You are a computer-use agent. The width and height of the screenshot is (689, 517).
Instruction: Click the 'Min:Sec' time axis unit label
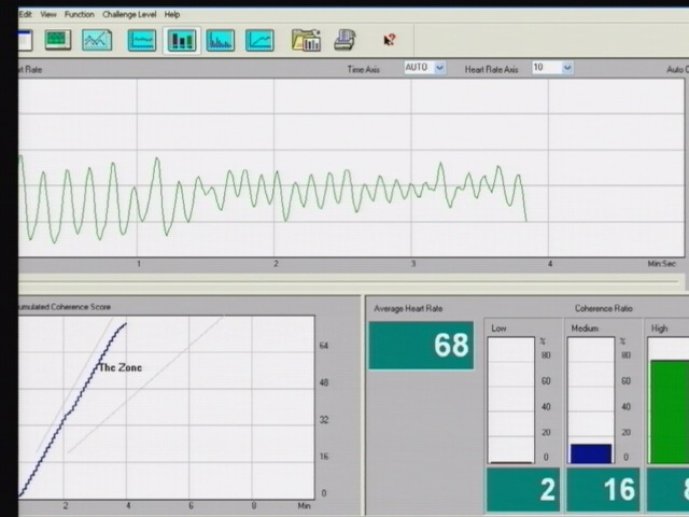coord(661,264)
